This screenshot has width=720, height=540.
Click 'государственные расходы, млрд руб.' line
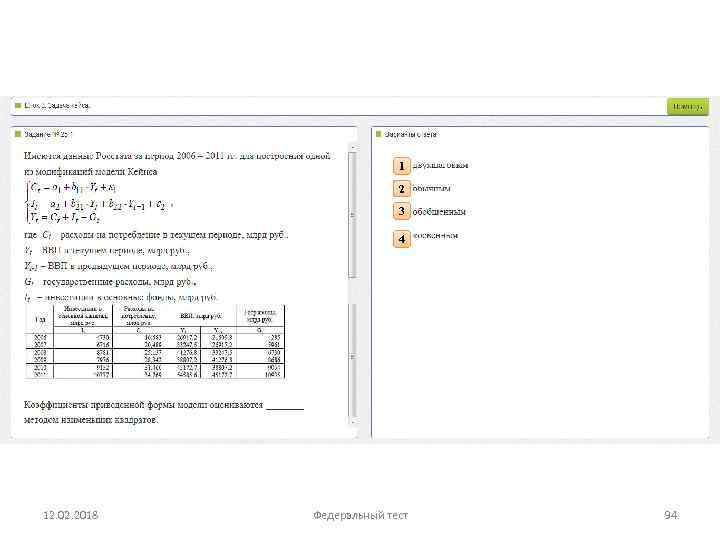pyautogui.click(x=111, y=281)
